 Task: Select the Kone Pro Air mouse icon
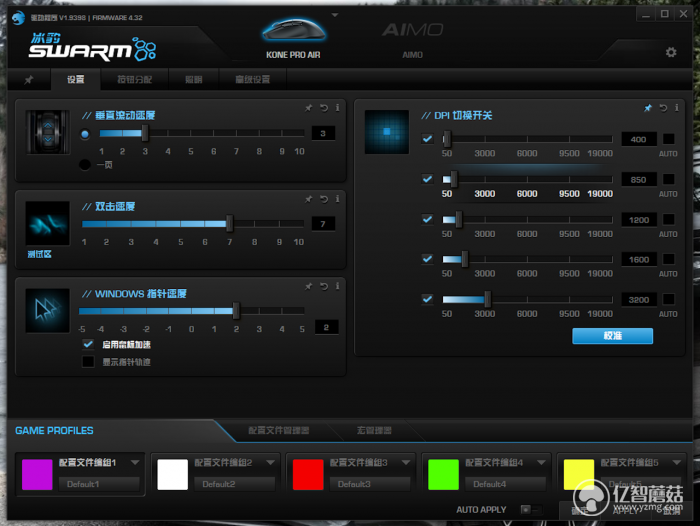[x=293, y=30]
